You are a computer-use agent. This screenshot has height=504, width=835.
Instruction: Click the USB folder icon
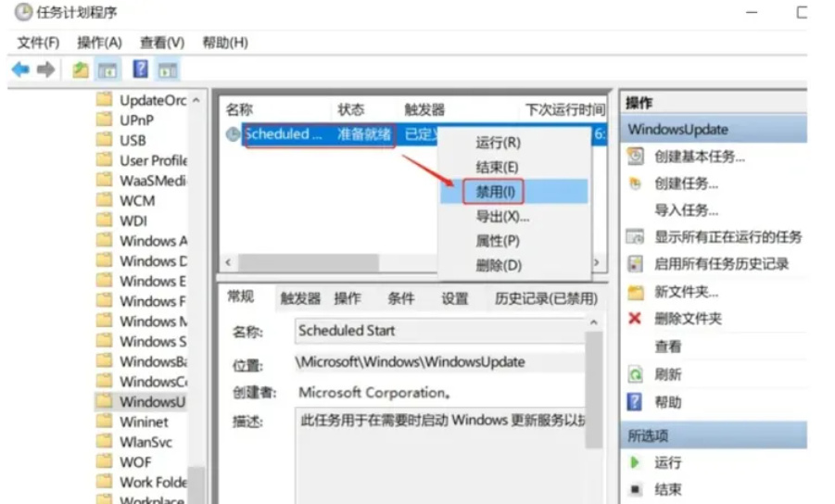(x=105, y=140)
